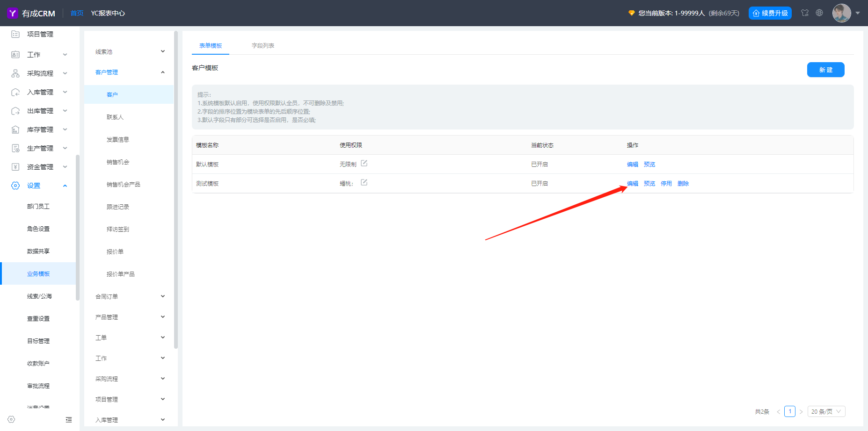
Task: Open 业务模板 in settings submenu
Action: point(38,273)
